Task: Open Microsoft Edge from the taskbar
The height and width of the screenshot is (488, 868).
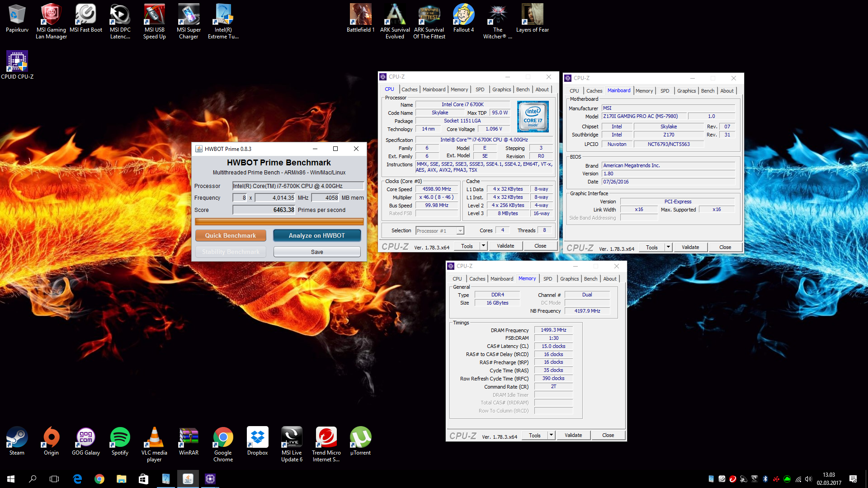Action: tap(77, 479)
